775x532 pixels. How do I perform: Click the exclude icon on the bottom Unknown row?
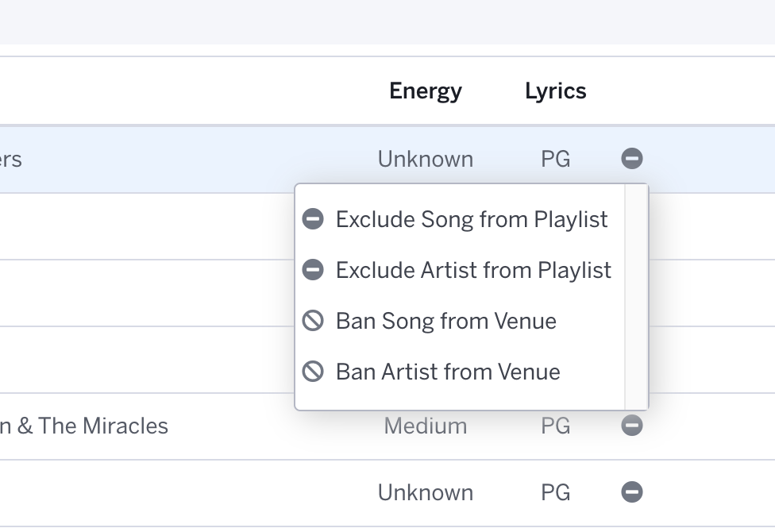pos(631,492)
